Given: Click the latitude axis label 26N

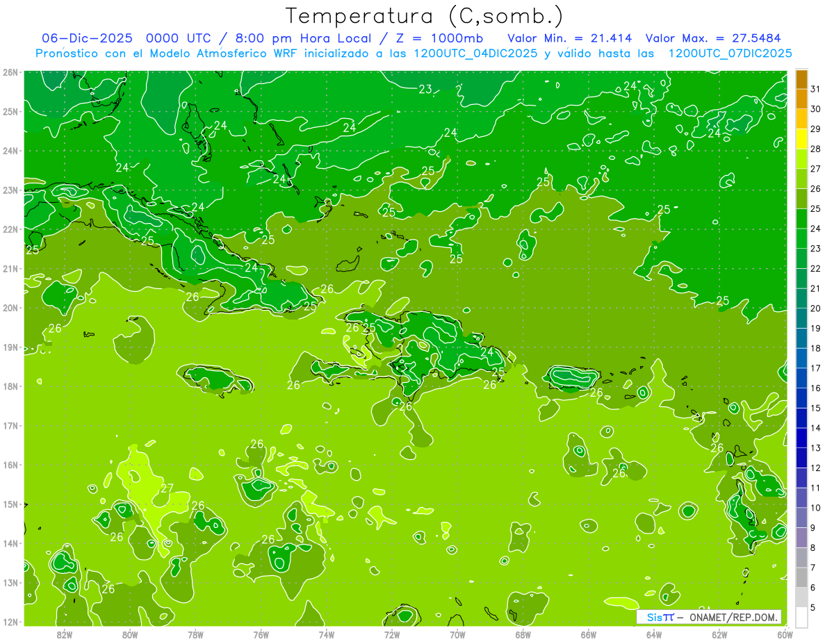Looking at the screenshot, I should 10,72.
